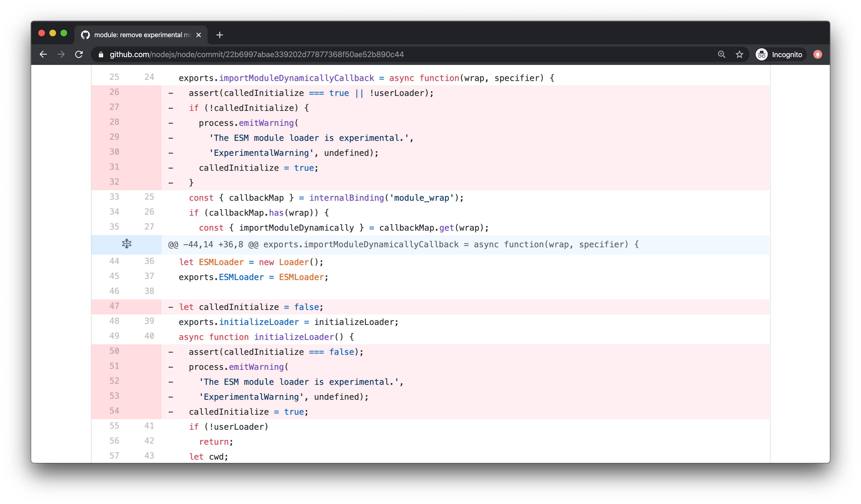861x504 pixels.
Task: Click the zoom magnifier icon in address bar
Action: pos(721,54)
